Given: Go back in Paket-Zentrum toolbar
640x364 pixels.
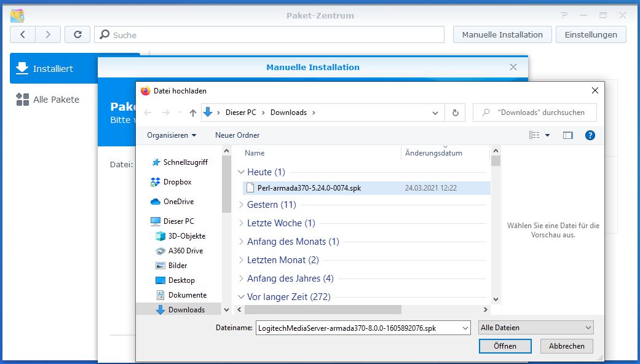Looking at the screenshot, I should click(x=23, y=34).
